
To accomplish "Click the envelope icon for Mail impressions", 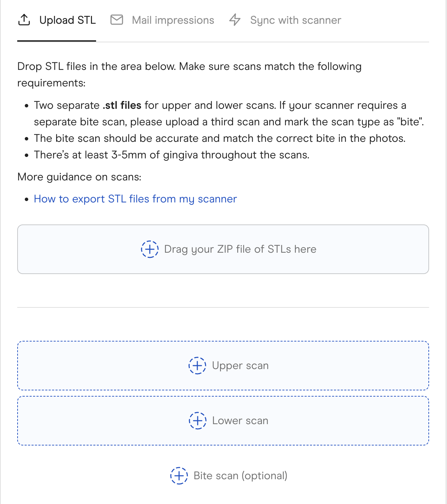I will pos(117,20).
